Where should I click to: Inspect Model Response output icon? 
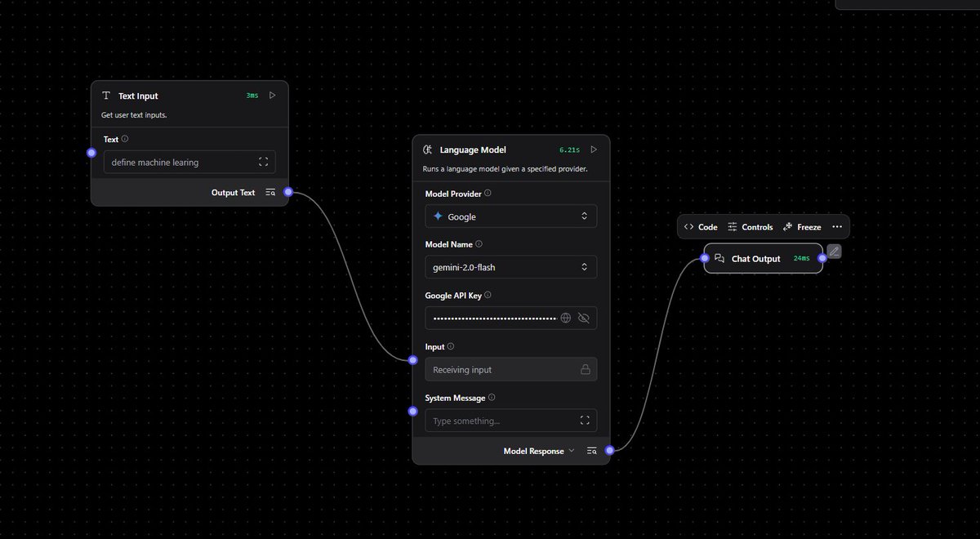click(x=592, y=451)
